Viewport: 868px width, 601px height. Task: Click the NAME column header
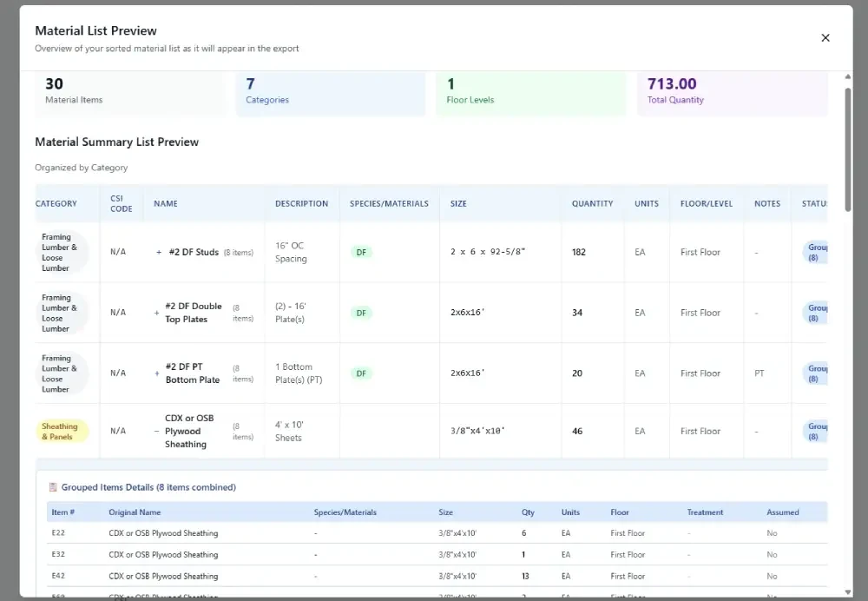[x=166, y=204]
